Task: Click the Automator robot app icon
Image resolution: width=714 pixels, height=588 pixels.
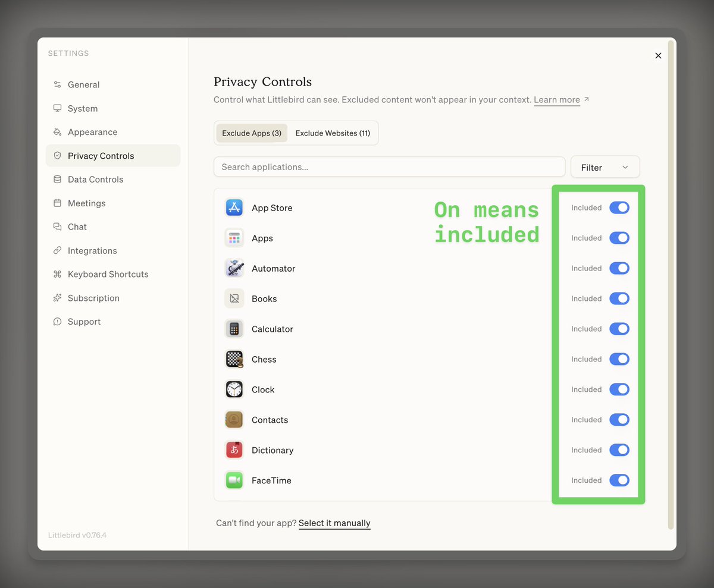Action: click(234, 268)
